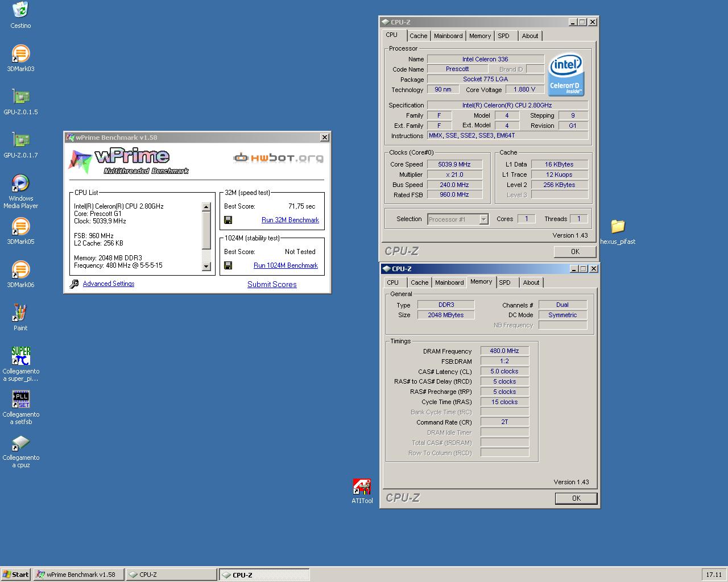Click the 71,75 sec best score
728x582 pixels.
pyautogui.click(x=301, y=206)
